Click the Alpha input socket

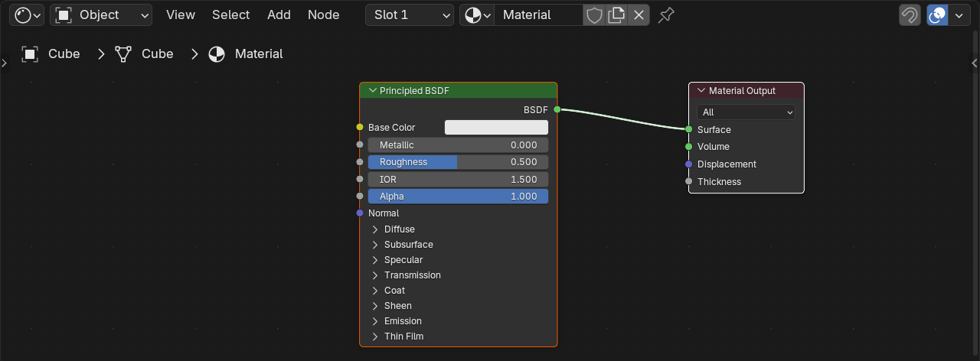pos(360,197)
